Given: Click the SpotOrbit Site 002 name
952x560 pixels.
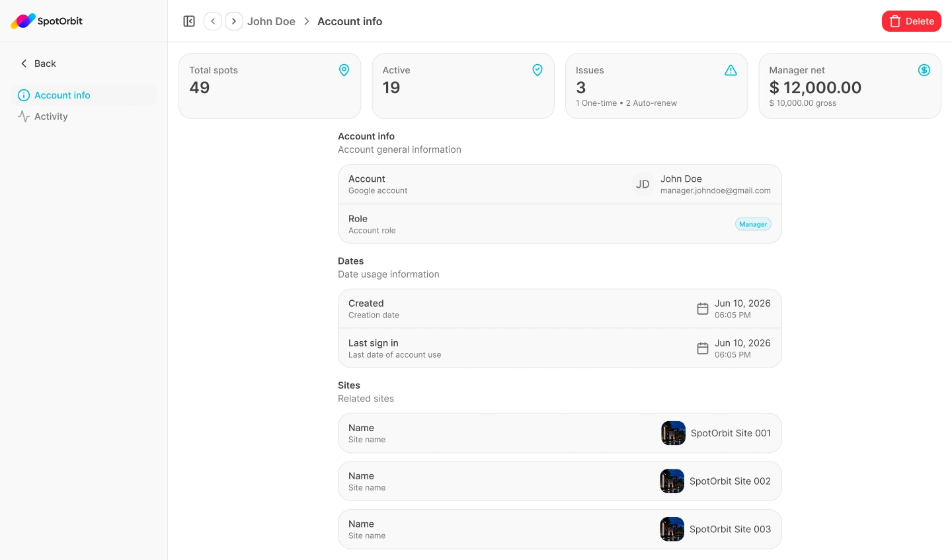Looking at the screenshot, I should (x=730, y=481).
